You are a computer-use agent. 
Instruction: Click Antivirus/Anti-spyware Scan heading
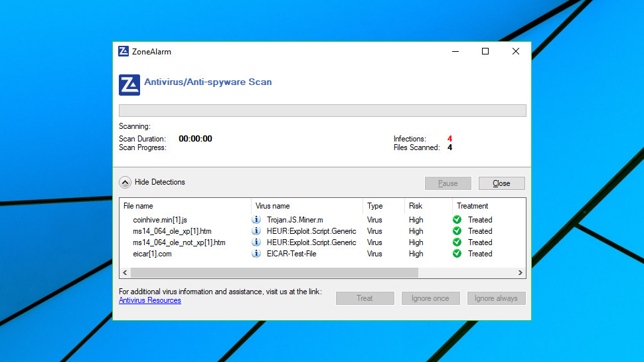208,82
